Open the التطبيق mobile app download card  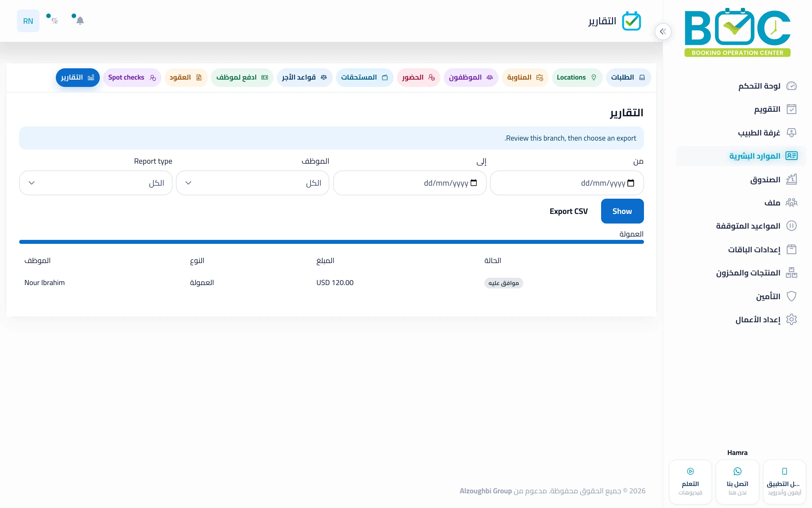click(x=784, y=482)
